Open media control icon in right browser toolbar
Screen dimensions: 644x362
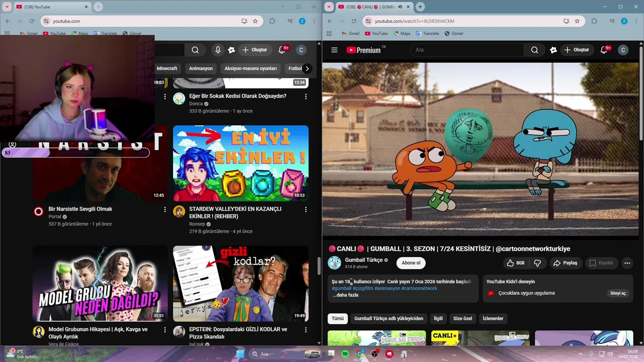click(612, 21)
